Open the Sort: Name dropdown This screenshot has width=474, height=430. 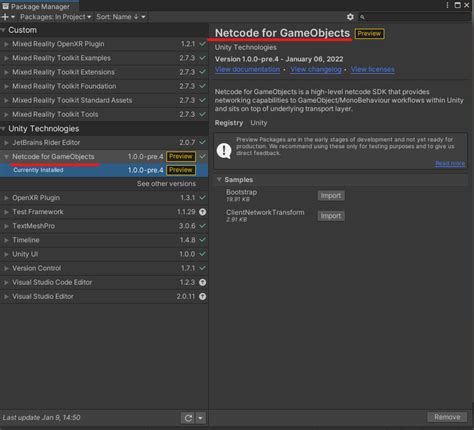121,17
